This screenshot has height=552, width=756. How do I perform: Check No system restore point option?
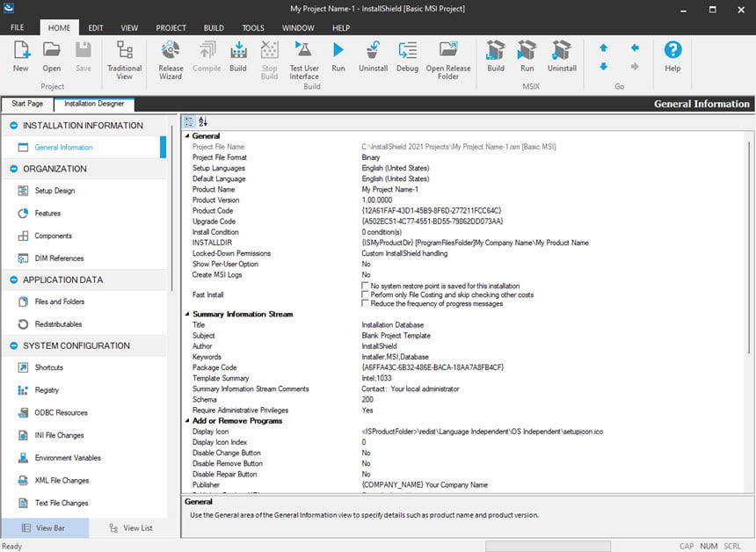365,286
